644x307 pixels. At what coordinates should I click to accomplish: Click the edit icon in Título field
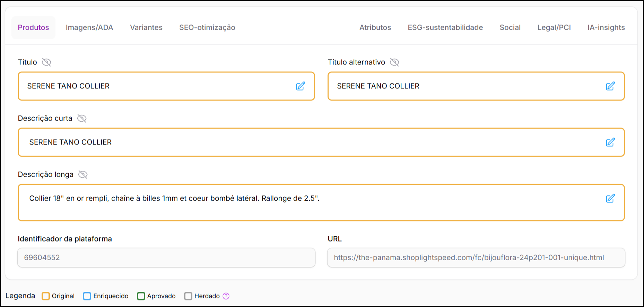coord(300,86)
